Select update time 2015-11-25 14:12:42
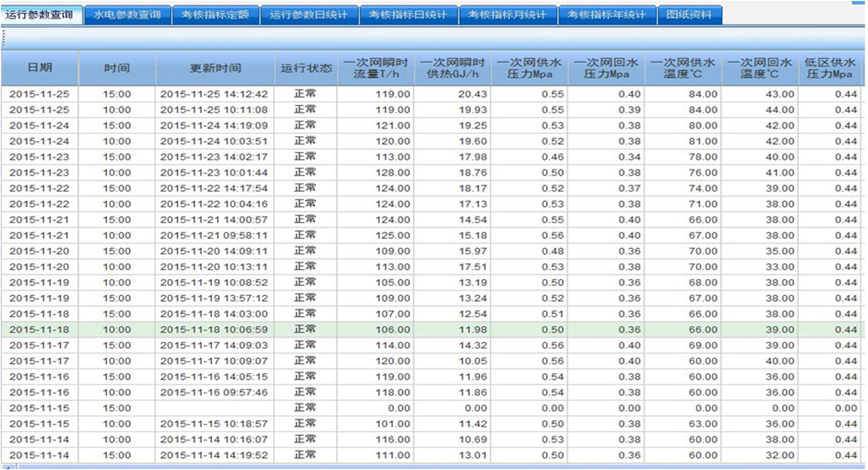Image resolution: width=868 pixels, height=470 pixels. tap(214, 94)
